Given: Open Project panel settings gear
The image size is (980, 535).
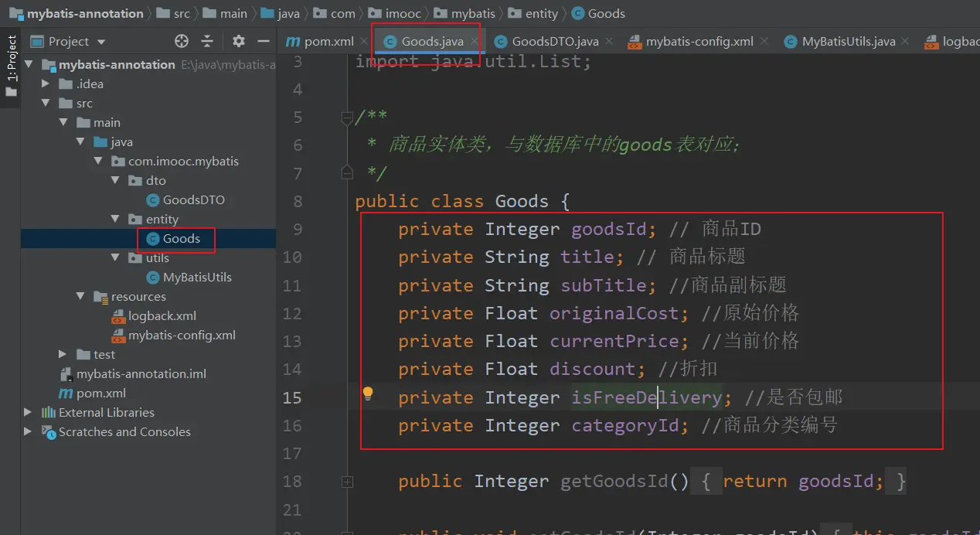Looking at the screenshot, I should [239, 42].
